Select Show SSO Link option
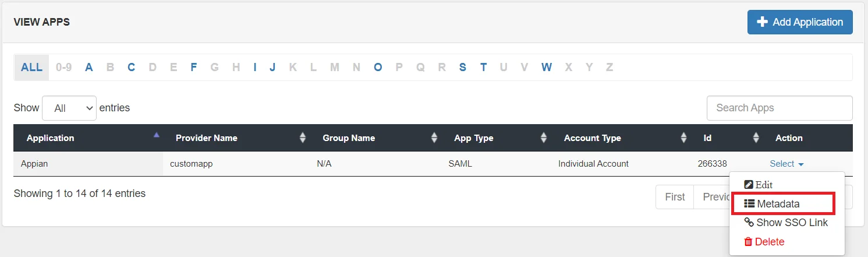 (786, 223)
